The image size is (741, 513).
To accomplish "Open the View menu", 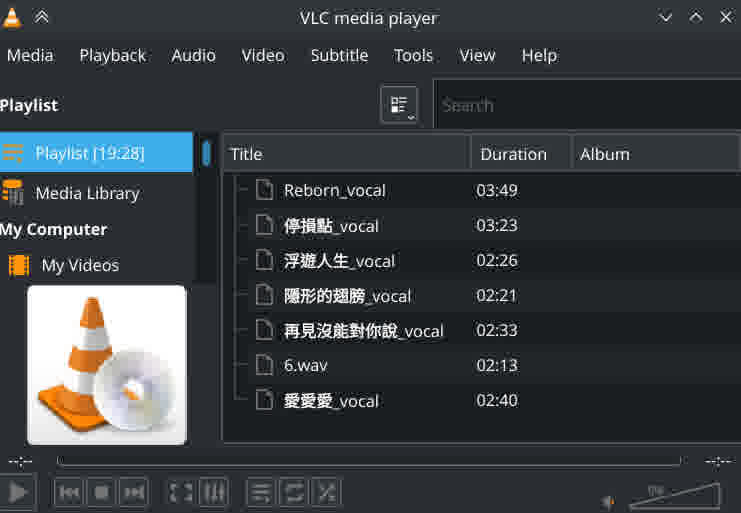I will (478, 56).
